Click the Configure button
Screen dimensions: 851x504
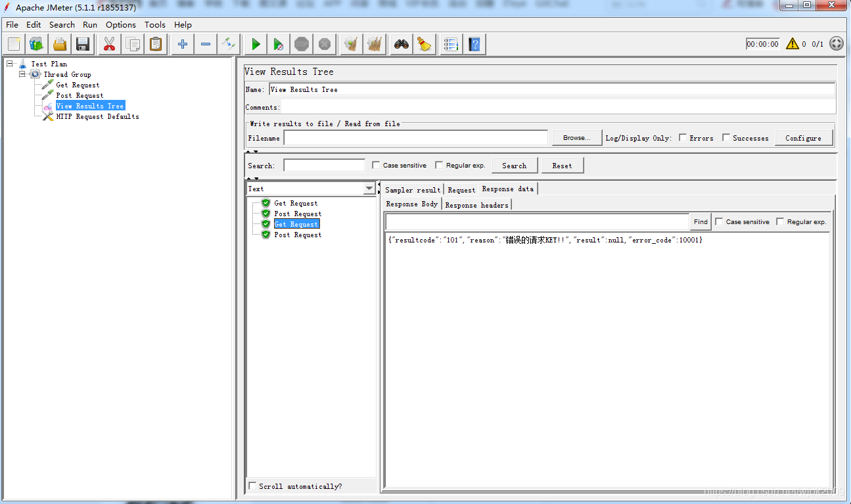pyautogui.click(x=803, y=138)
